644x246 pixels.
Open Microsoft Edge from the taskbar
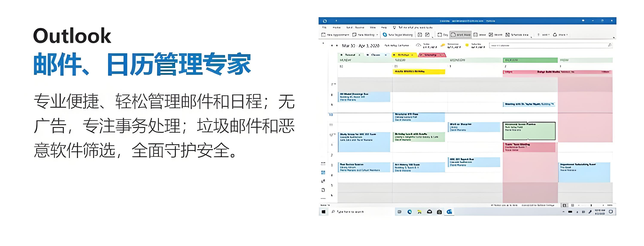pos(410,212)
